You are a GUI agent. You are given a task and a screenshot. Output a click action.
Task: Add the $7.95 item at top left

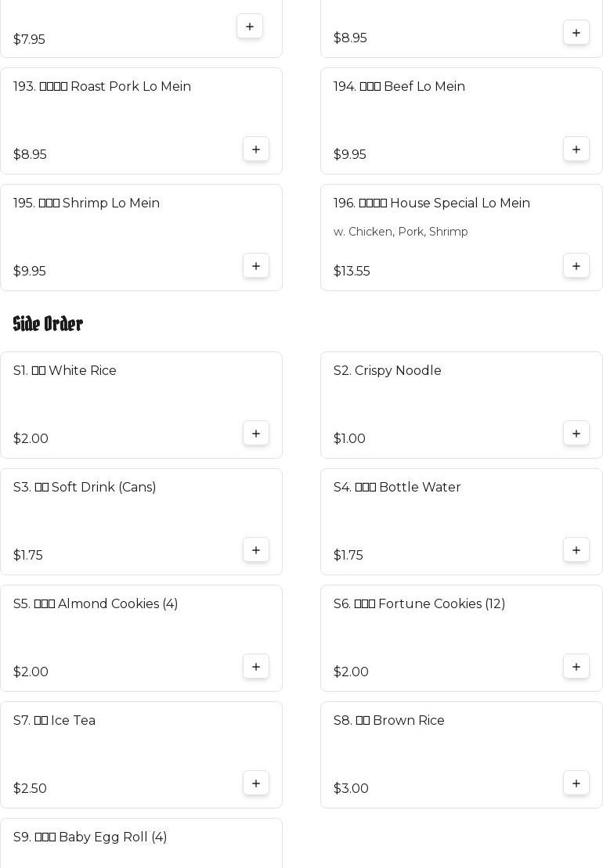point(250,27)
